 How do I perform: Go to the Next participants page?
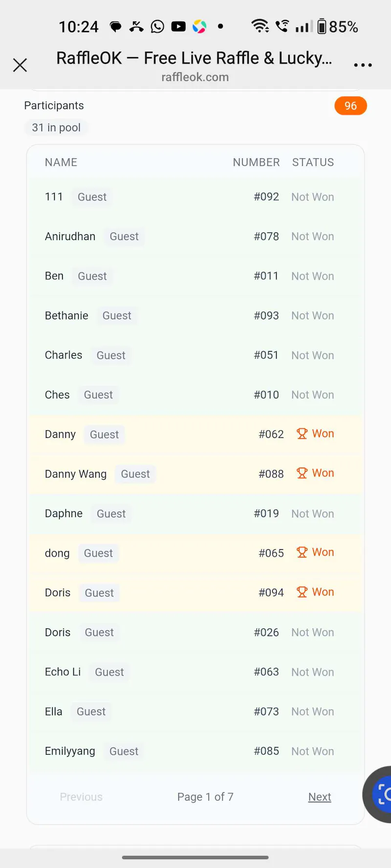pyautogui.click(x=320, y=797)
